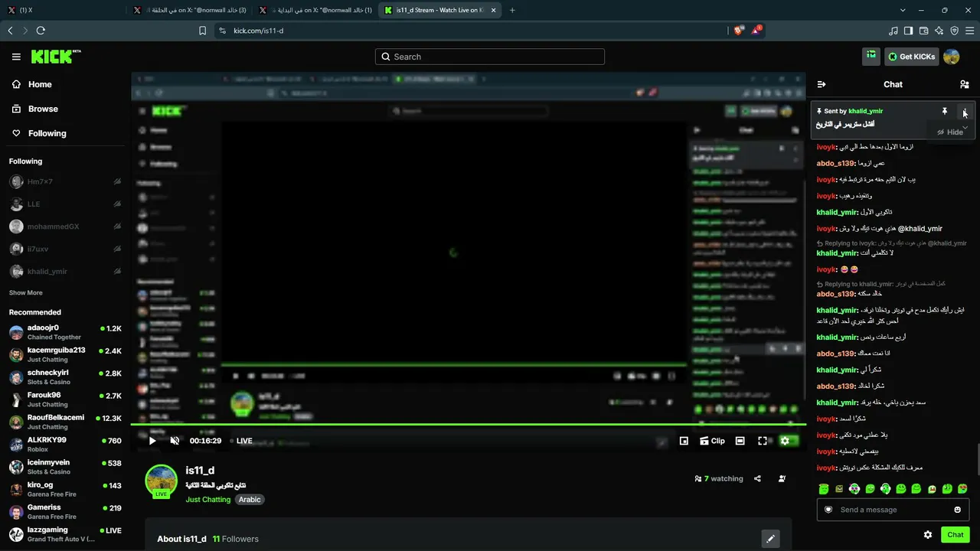Open chat settings gear icon
Image resolution: width=980 pixels, height=551 pixels.
click(928, 535)
